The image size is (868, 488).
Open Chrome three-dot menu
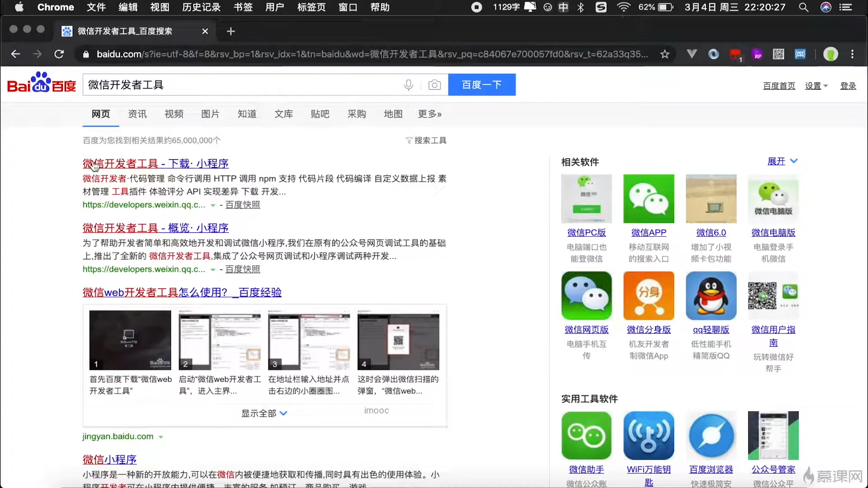click(x=853, y=54)
